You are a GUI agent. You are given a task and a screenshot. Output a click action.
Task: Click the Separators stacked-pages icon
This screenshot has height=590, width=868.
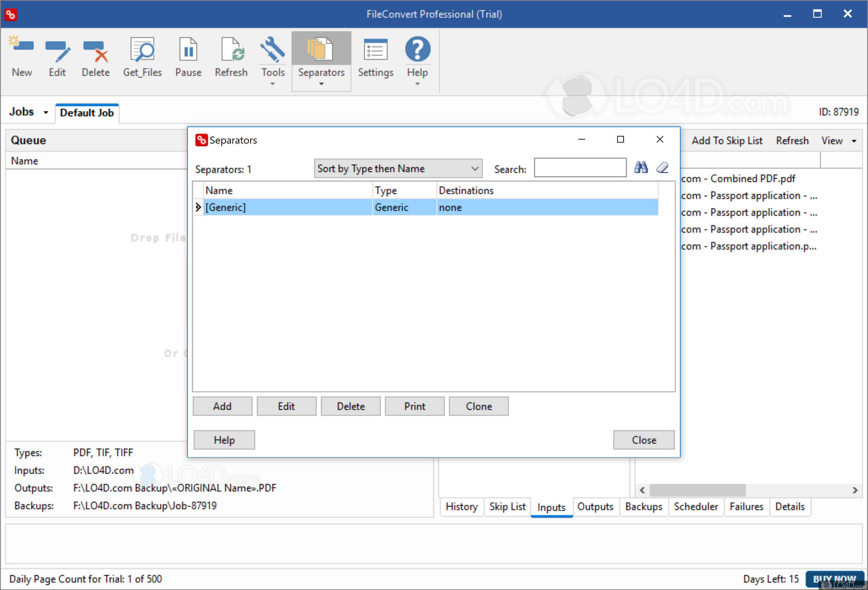[x=321, y=49]
